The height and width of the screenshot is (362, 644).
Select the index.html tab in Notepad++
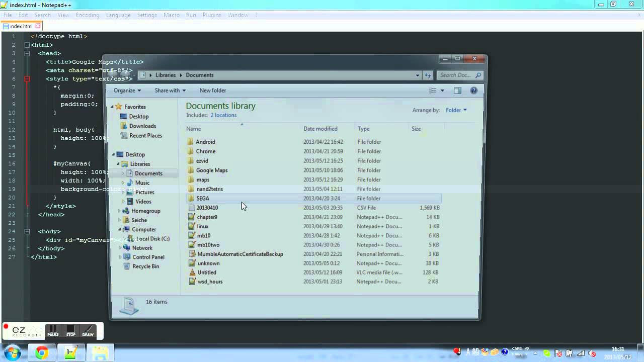pos(22,26)
